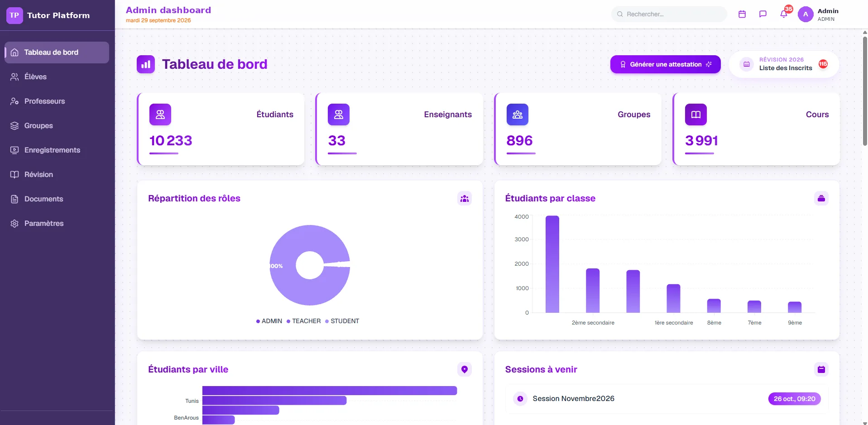The height and width of the screenshot is (425, 868).
Task: Click the Étudiants par classe panel icon
Action: pos(821,198)
